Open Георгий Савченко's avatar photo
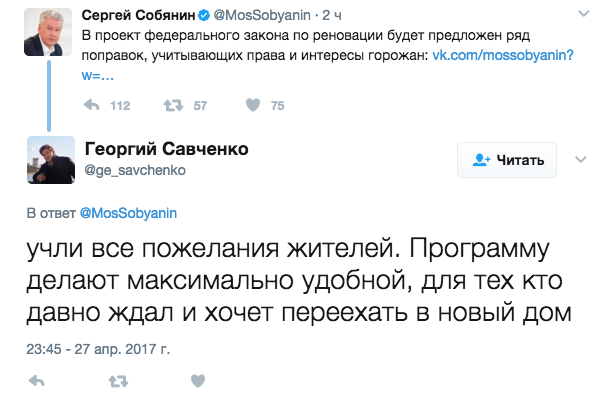This screenshot has width=615, height=397. point(51,160)
